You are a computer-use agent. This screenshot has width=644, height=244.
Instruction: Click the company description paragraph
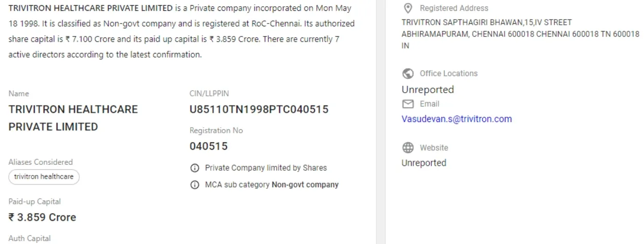(x=180, y=31)
